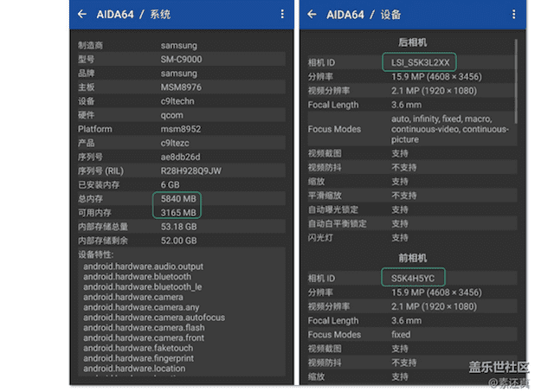554x392 pixels.
Task: Tap the 总内存 5840 MB value
Action: tap(177, 198)
